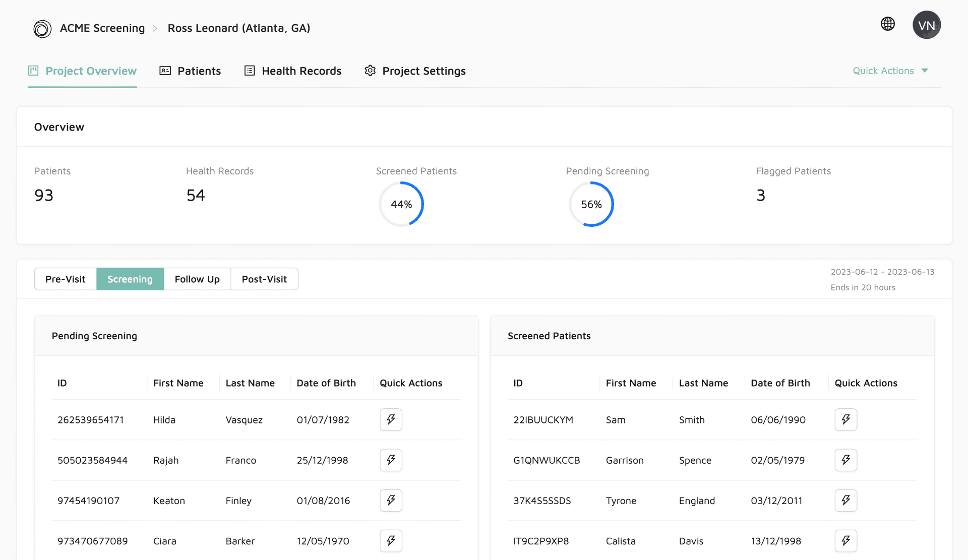Click First Name header in Pending Screening
This screenshot has height=560, width=968.
178,383
